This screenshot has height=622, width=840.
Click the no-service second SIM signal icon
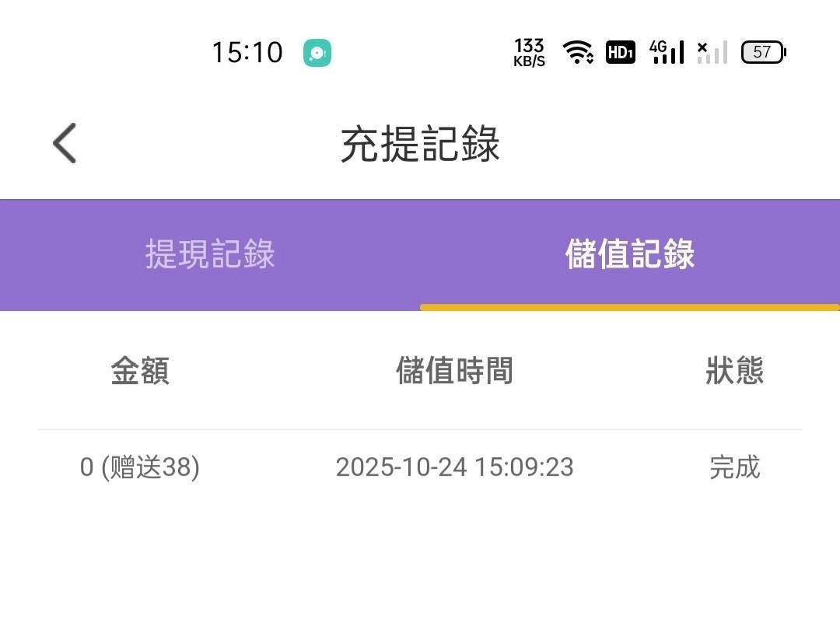coord(712,52)
